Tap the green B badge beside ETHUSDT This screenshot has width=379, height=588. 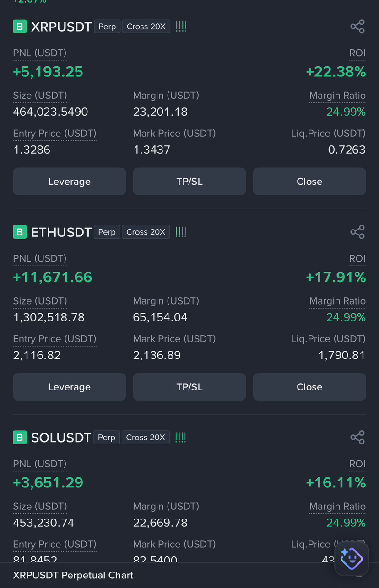click(19, 232)
